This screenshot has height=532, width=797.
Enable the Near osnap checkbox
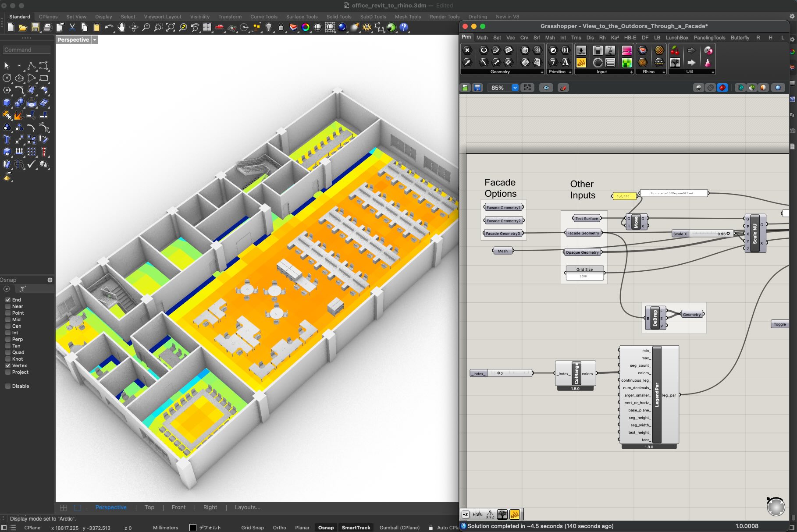point(8,306)
